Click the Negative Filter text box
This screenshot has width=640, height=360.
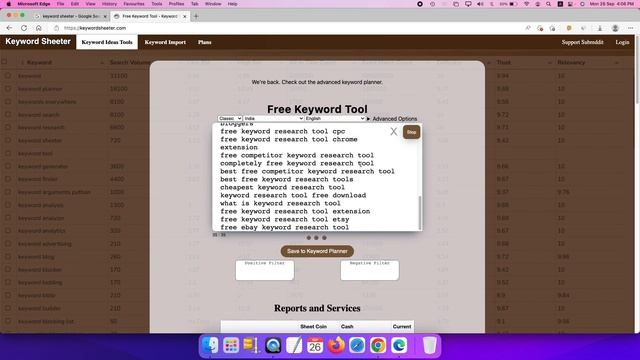pyautogui.click(x=369, y=270)
